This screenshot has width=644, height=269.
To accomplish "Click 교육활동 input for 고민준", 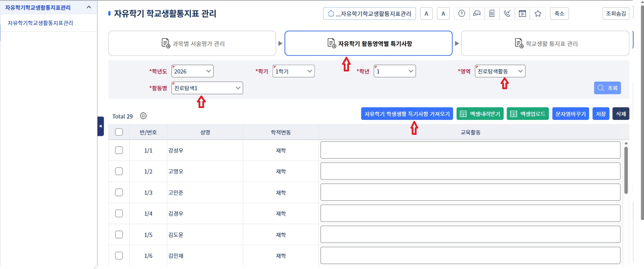I will click(x=470, y=192).
